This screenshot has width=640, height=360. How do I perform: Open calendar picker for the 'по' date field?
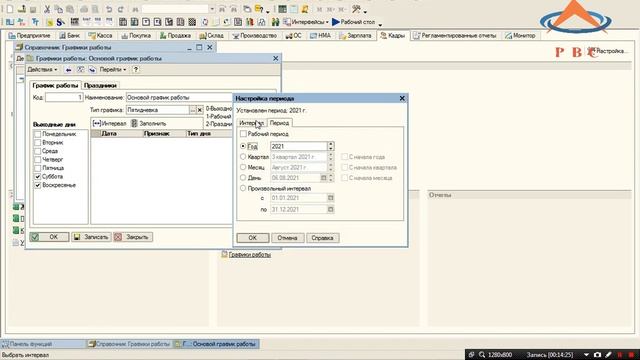tap(331, 209)
